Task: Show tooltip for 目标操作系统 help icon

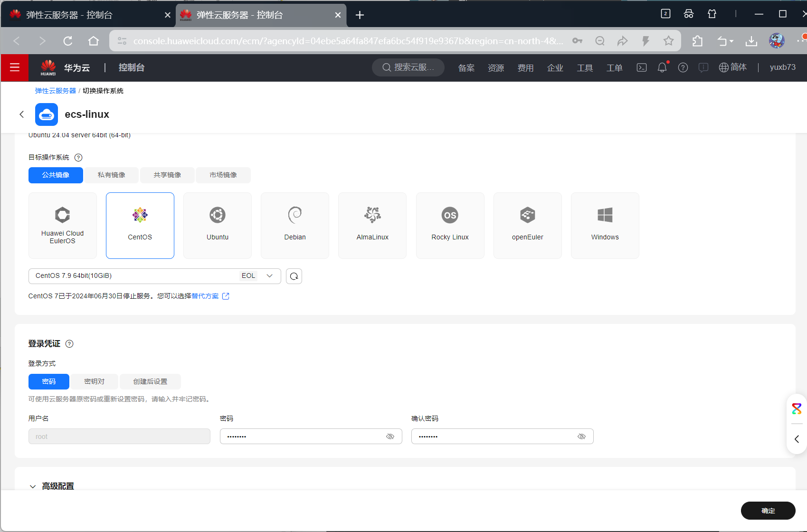Action: (78, 158)
